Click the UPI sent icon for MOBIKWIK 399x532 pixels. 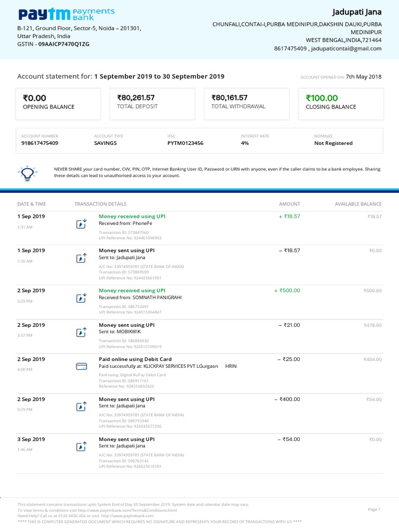click(x=81, y=332)
